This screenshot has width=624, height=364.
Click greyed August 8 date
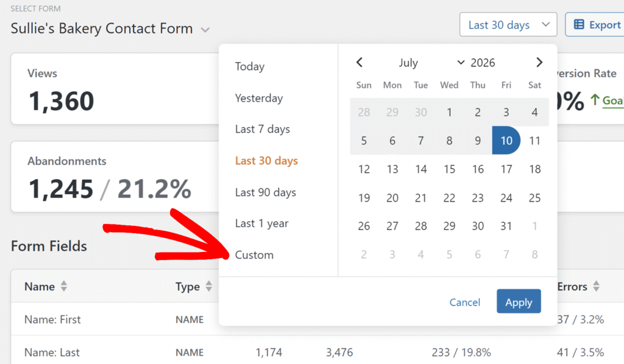534,254
